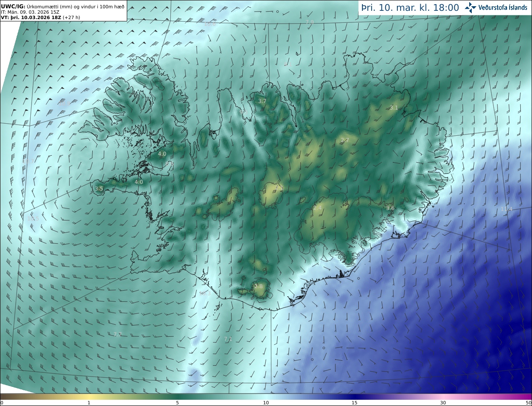
Task: Click the 3.5 value on the western peninsula
Action: [x=99, y=188]
